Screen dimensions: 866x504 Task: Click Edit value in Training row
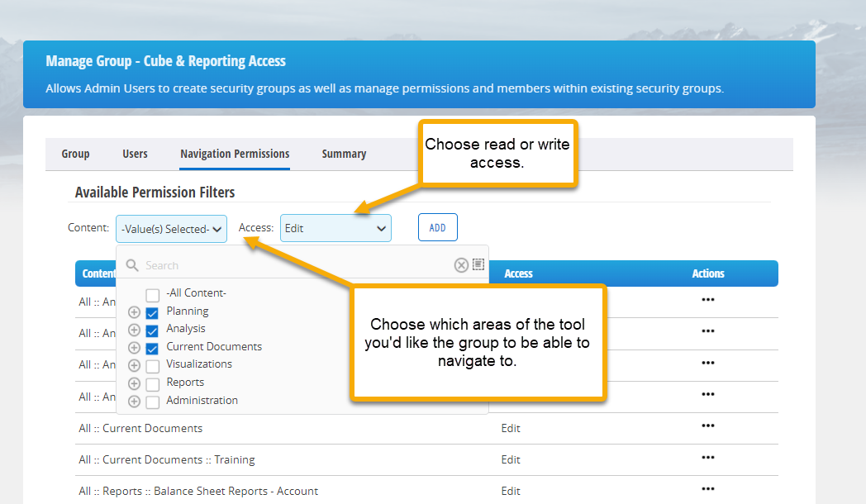511,460
